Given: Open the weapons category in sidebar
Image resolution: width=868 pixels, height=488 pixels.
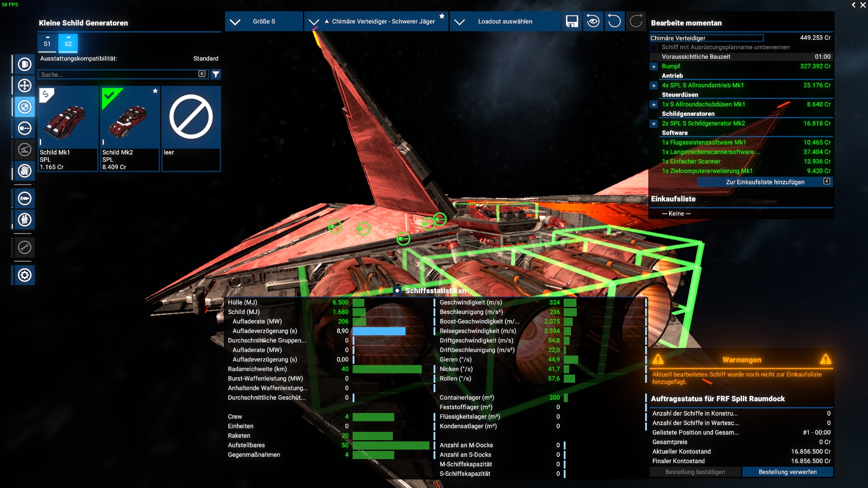Looking at the screenshot, I should pos(24,128).
